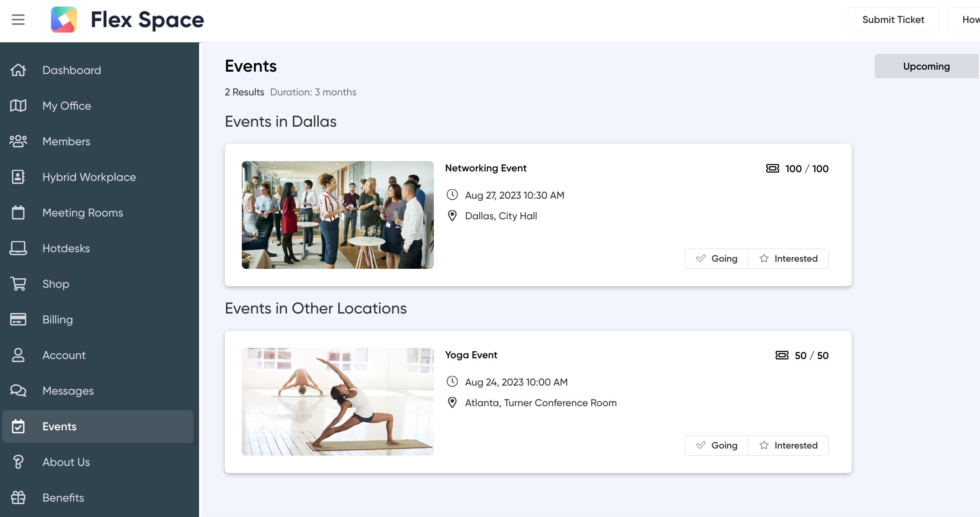Open the Networking Event title link

[x=486, y=168]
